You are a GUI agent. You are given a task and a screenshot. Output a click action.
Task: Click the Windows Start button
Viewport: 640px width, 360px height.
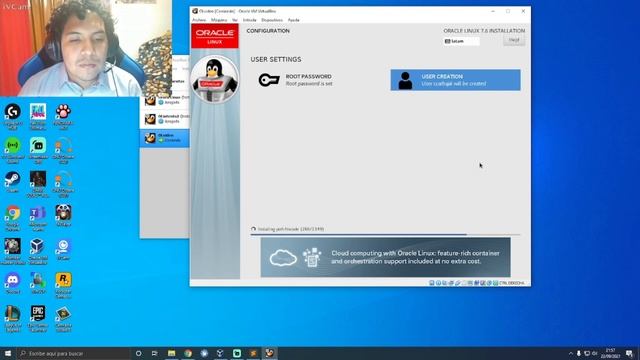pos(8,353)
